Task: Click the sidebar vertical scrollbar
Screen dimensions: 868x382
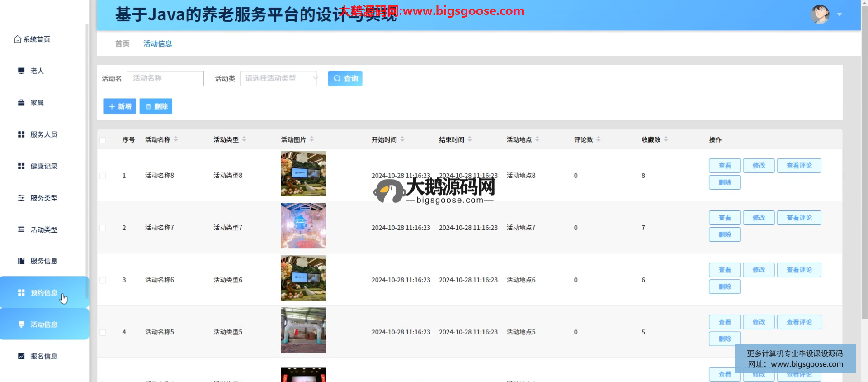Action: point(87,136)
